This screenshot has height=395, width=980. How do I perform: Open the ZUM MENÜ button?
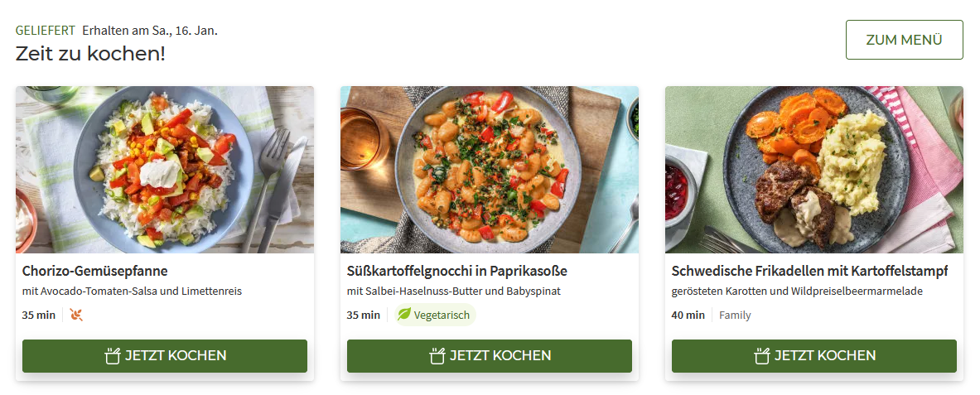(905, 40)
